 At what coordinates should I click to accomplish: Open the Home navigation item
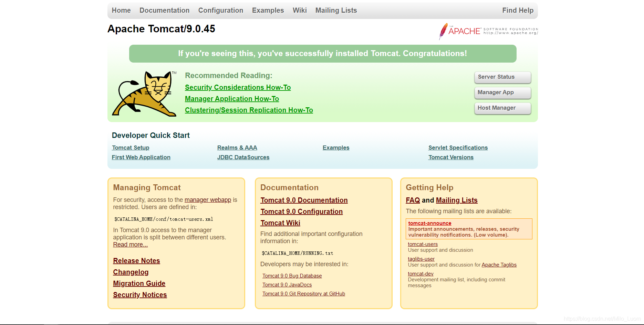click(121, 10)
